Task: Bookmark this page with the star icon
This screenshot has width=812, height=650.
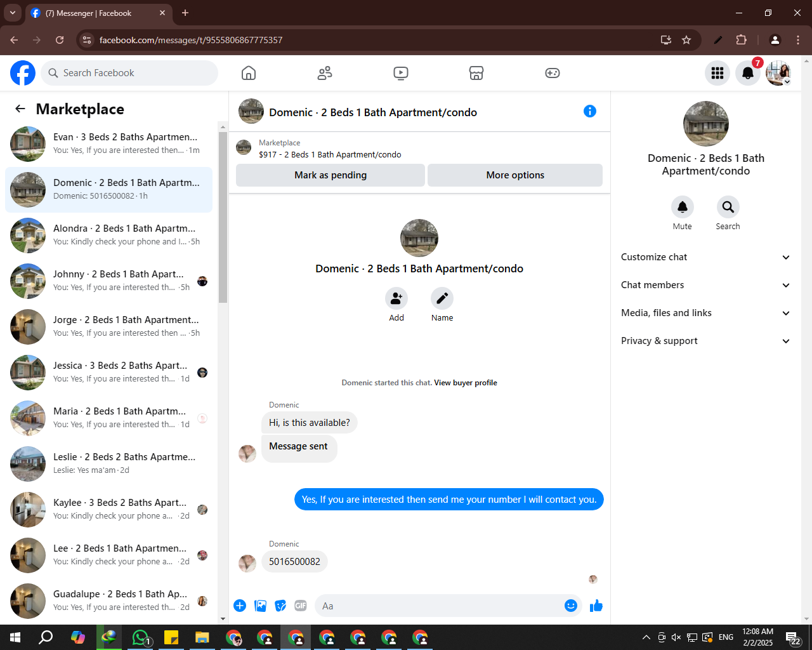Action: (686, 40)
